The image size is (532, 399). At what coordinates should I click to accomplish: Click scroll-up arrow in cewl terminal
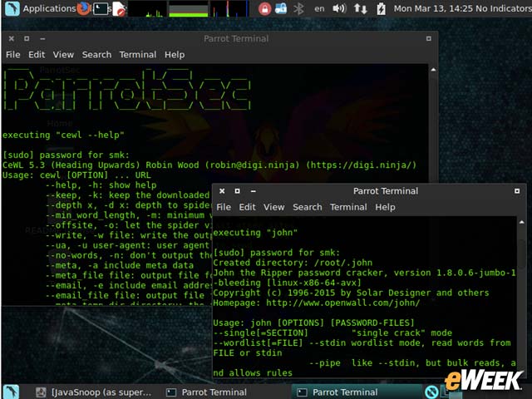[x=433, y=70]
